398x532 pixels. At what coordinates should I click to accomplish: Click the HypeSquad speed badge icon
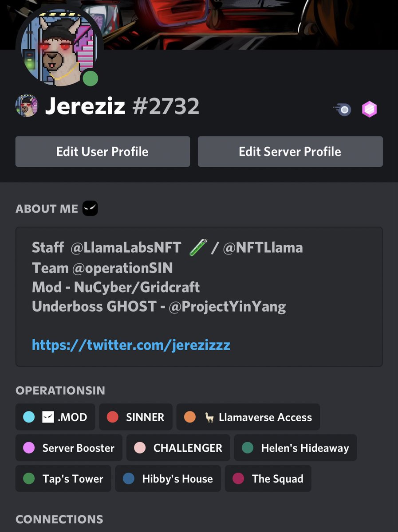(342, 110)
